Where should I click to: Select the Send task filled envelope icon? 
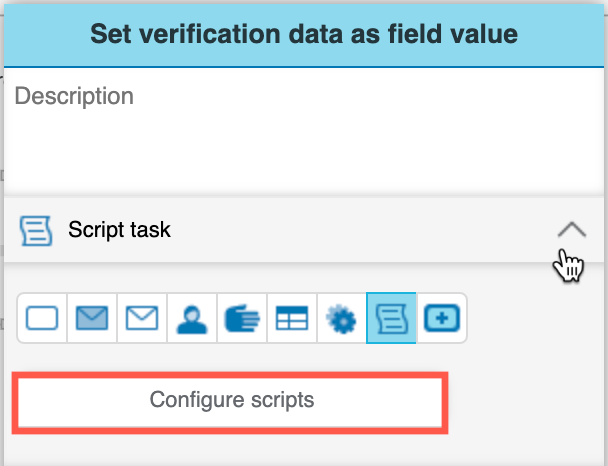coord(92,319)
